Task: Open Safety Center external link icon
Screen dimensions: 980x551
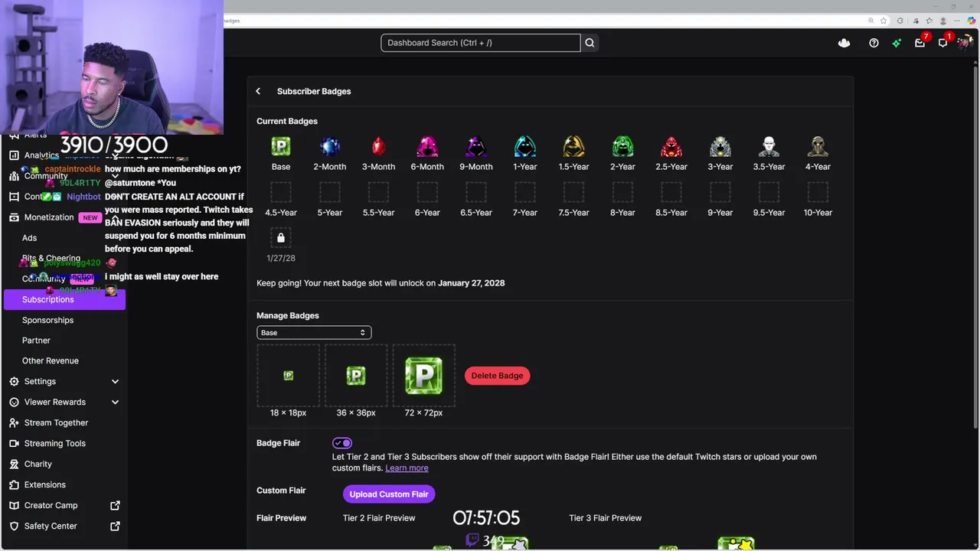Action: pyautogui.click(x=115, y=526)
